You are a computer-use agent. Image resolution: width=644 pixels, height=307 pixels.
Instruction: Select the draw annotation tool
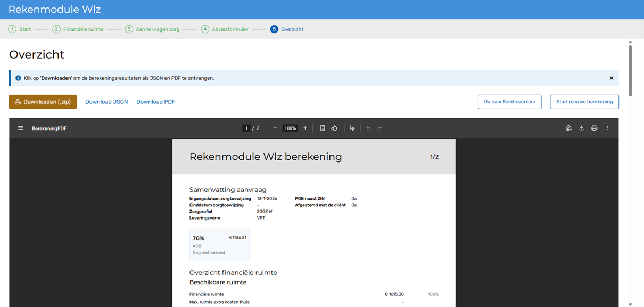point(352,128)
